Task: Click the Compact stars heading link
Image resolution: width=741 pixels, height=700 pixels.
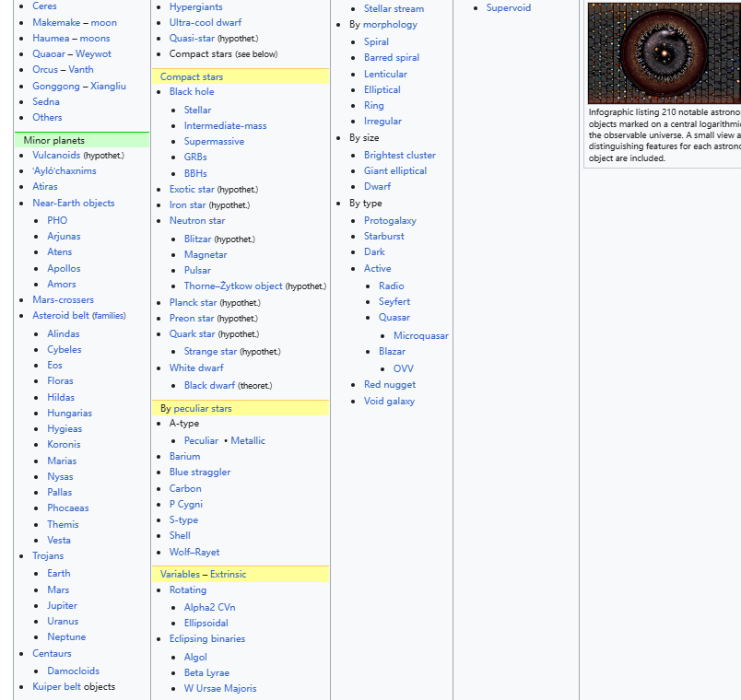Action: point(192,76)
